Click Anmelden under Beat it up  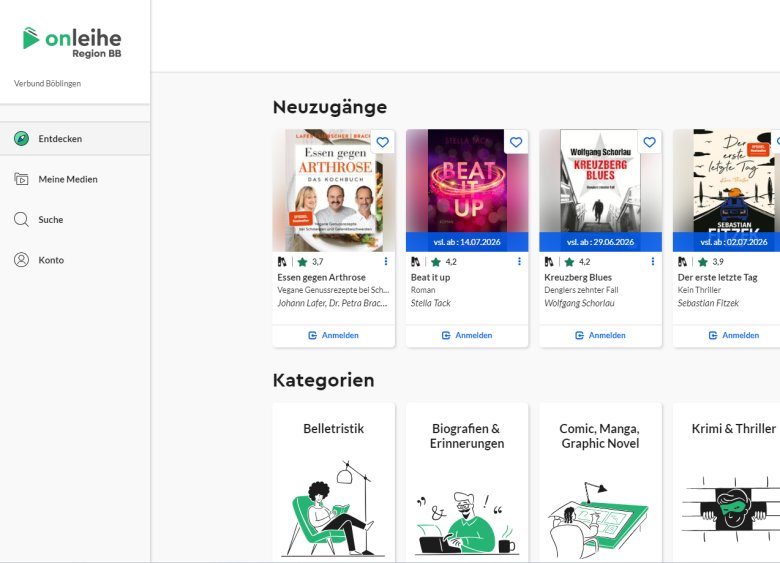(467, 336)
